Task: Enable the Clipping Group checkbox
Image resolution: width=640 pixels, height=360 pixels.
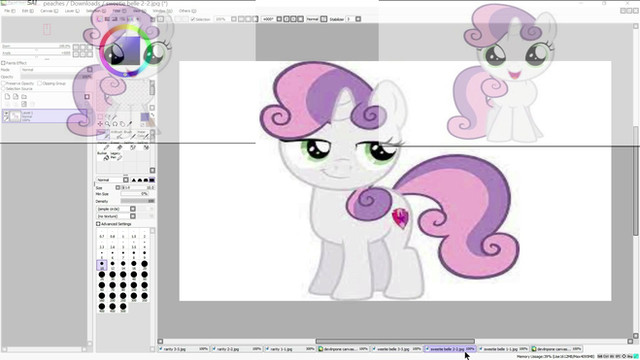Action: coord(40,83)
